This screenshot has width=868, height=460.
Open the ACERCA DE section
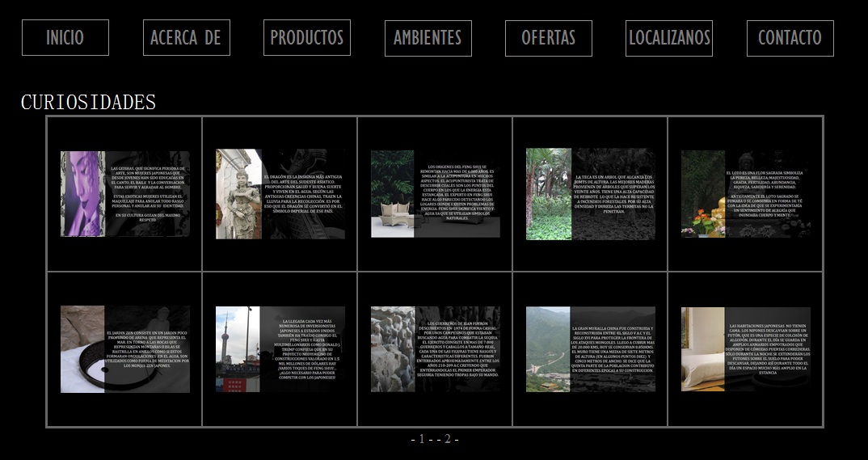click(x=186, y=38)
